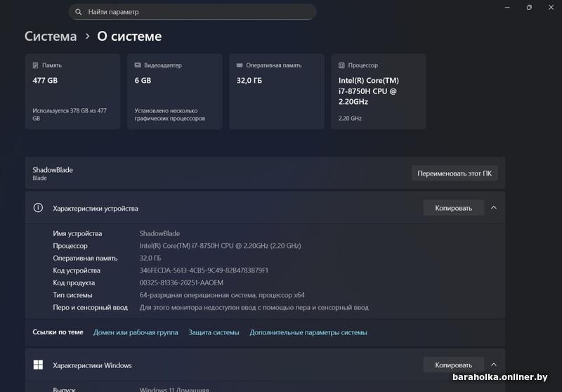The image size is (562, 392).
Task: Select processor value i7-8750H in specs list
Action: 220,246
